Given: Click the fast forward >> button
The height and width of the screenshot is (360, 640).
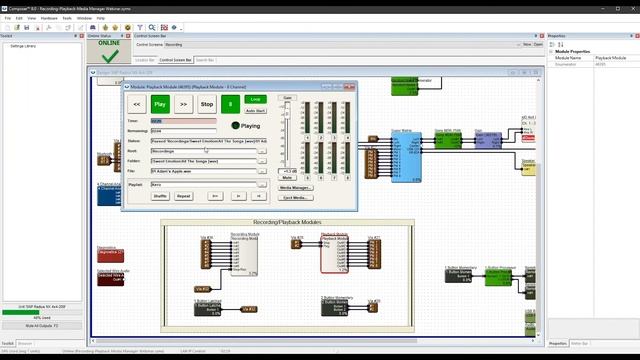Looking at the screenshot, I should (184, 104).
